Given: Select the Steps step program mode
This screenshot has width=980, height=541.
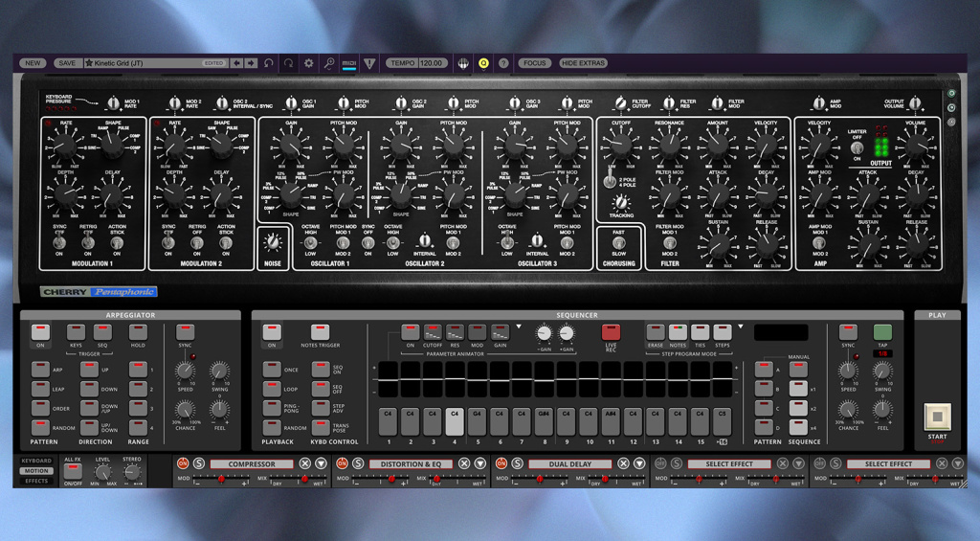Looking at the screenshot, I should tap(723, 332).
